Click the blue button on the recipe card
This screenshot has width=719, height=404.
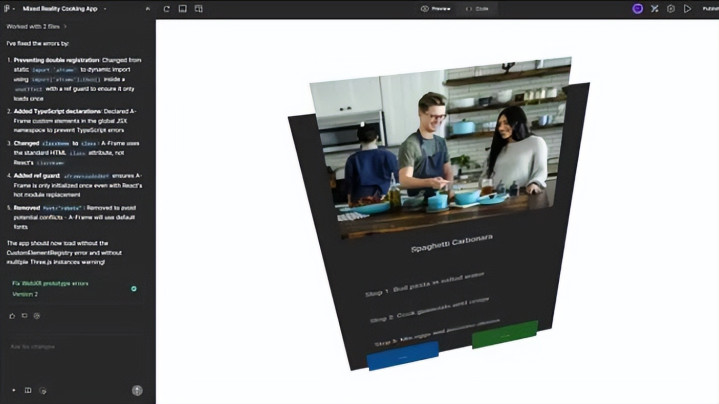pos(403,356)
